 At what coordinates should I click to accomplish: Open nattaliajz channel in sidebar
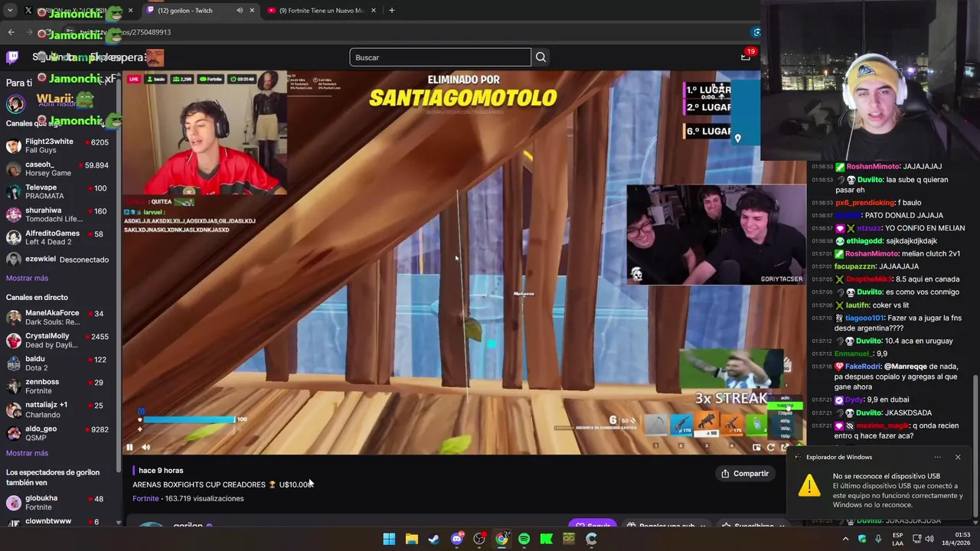pyautogui.click(x=57, y=409)
